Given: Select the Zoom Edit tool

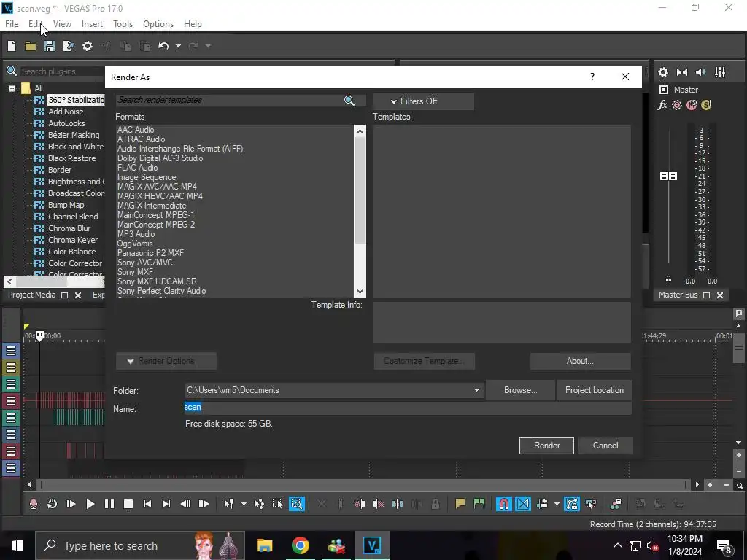Looking at the screenshot, I should click(297, 504).
